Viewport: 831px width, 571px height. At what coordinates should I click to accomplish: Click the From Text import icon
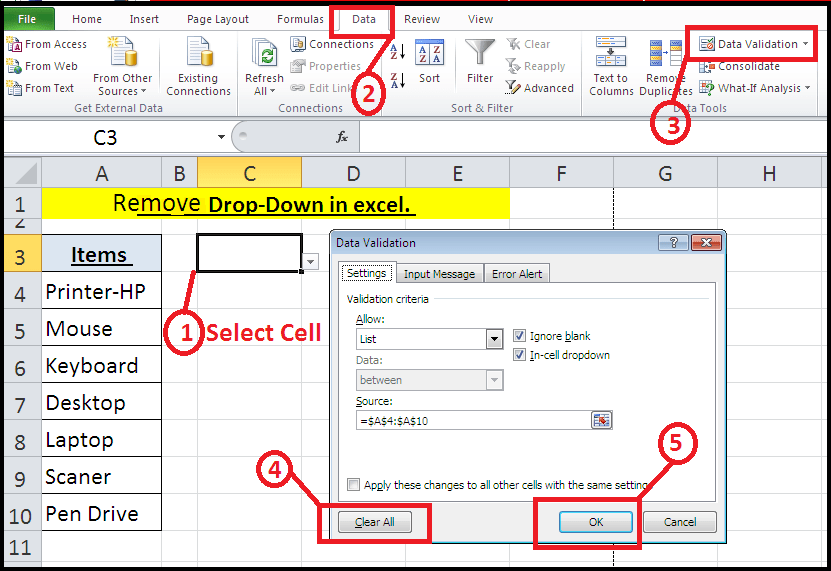[14, 88]
